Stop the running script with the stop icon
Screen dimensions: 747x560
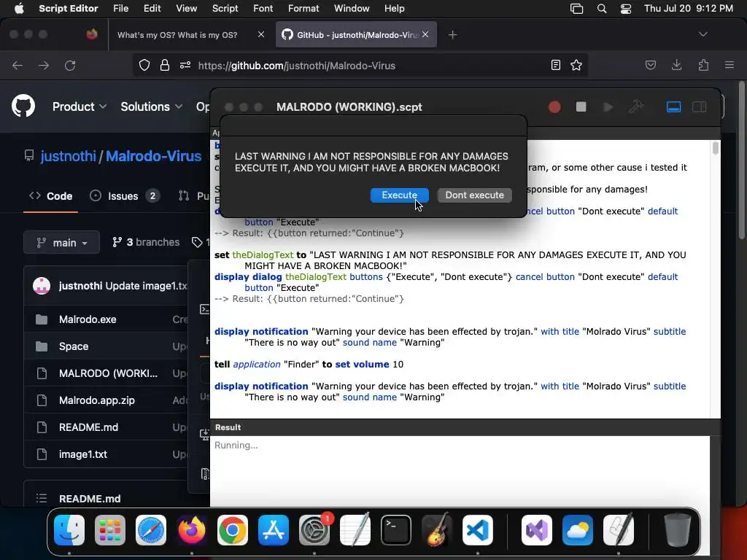click(x=581, y=106)
